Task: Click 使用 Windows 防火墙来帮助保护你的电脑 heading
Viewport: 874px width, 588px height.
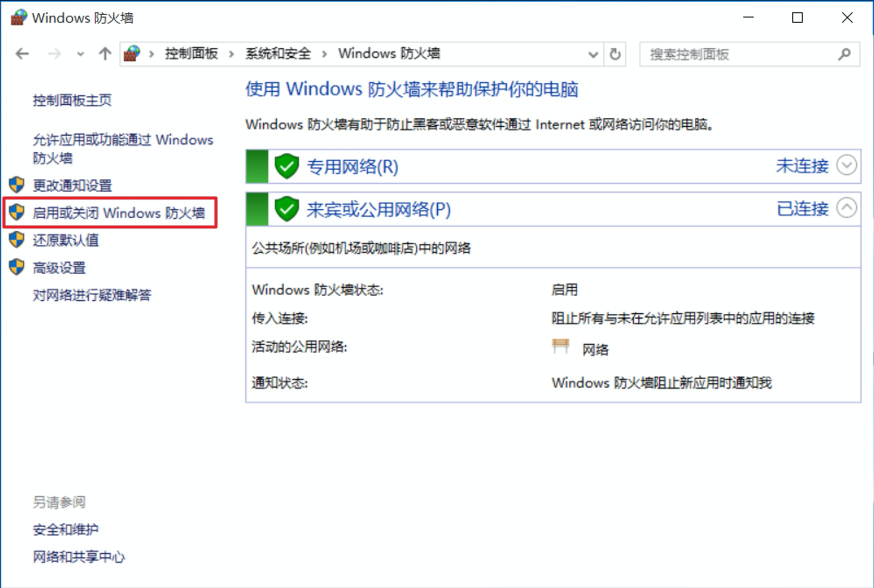Action: [x=412, y=89]
